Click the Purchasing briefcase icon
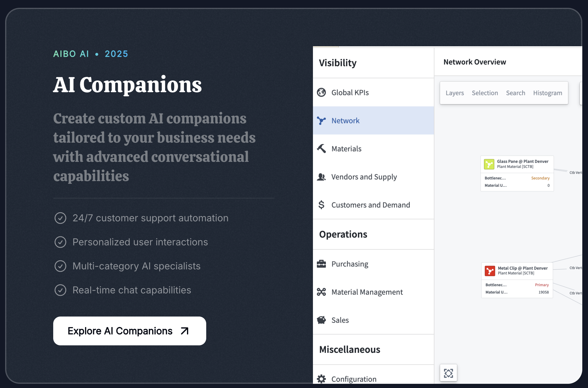The image size is (588, 388). click(x=321, y=264)
